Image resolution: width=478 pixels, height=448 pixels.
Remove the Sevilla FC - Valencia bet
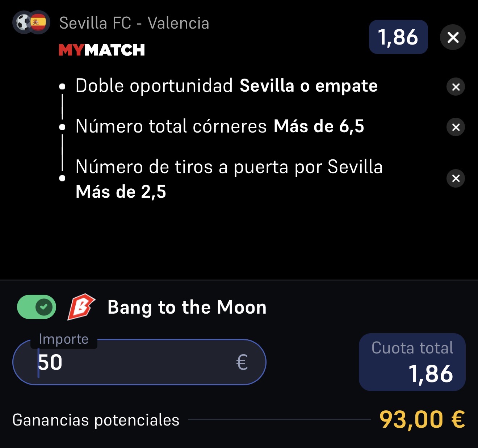[453, 37]
